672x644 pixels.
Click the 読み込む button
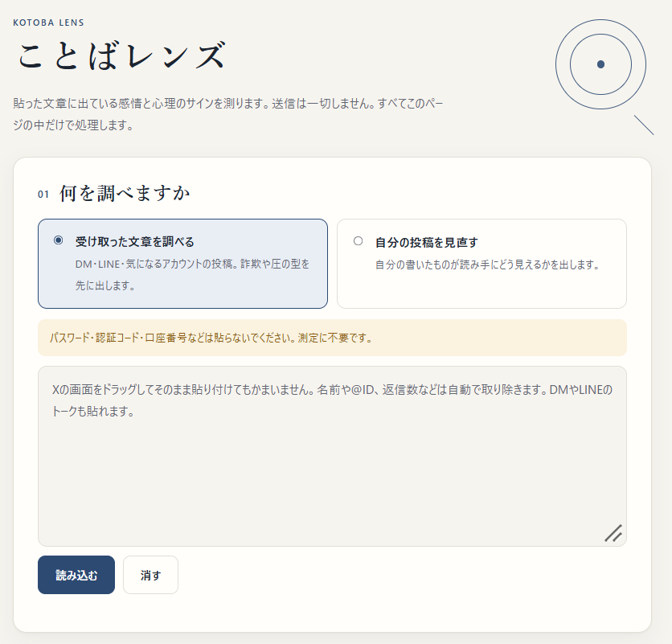point(76,575)
